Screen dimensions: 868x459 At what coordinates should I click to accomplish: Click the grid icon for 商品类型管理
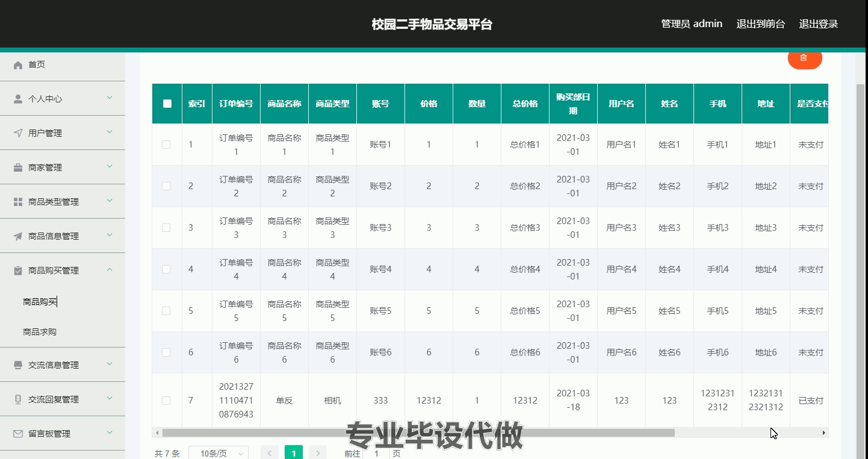18,202
